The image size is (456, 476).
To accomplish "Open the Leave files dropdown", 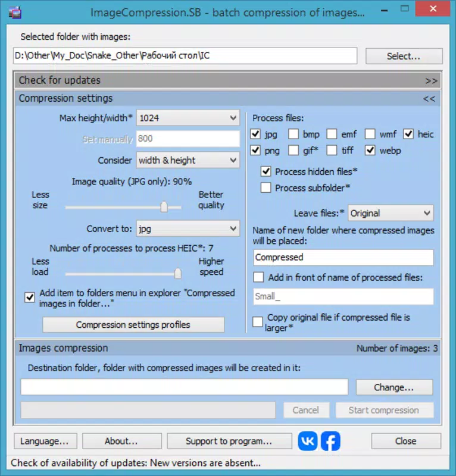I will 391,213.
